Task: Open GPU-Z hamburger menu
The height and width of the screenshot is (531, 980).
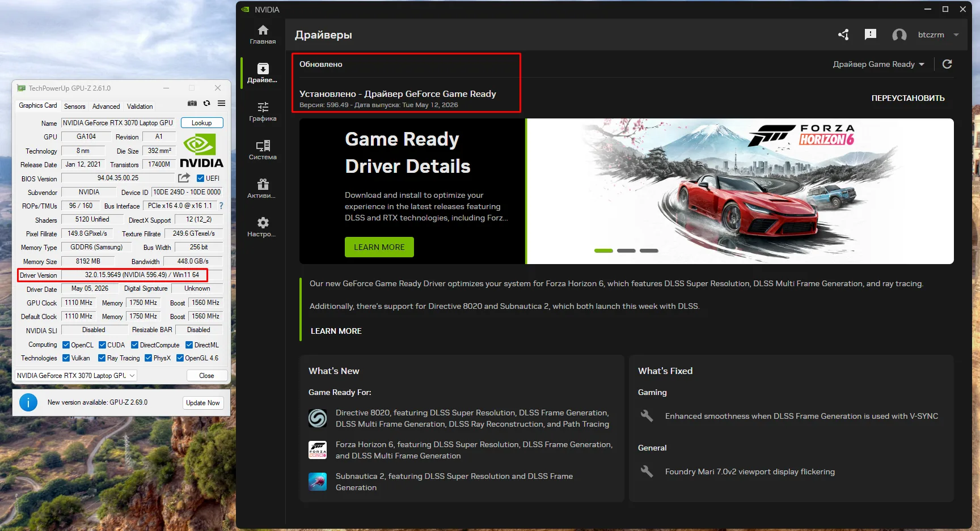Action: (222, 103)
